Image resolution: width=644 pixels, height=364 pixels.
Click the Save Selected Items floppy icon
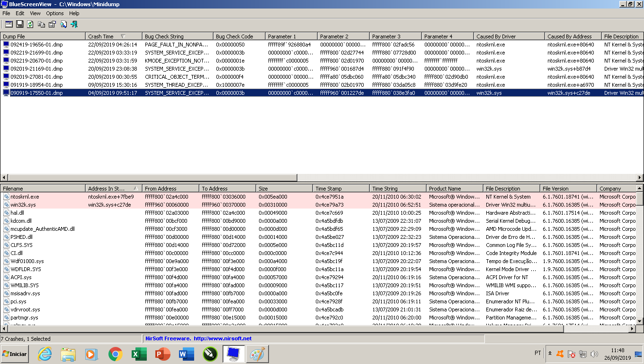click(x=20, y=24)
